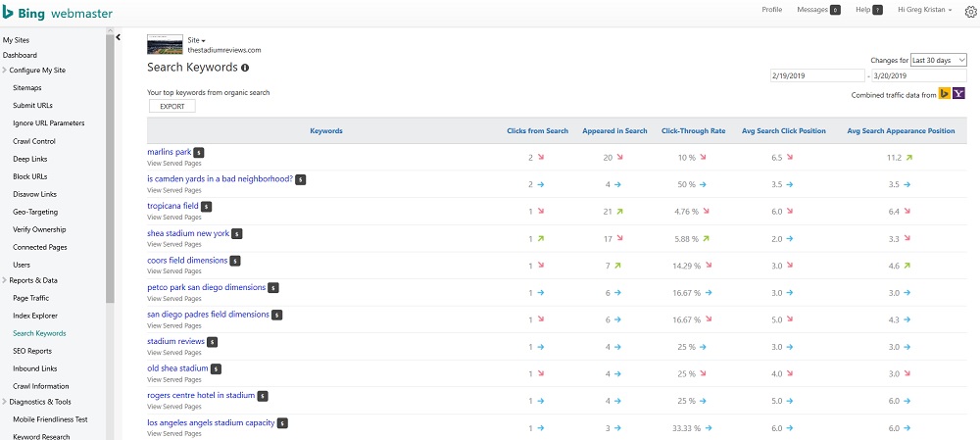Sort by the Keywords column header
The width and height of the screenshot is (980, 440).
tap(326, 131)
